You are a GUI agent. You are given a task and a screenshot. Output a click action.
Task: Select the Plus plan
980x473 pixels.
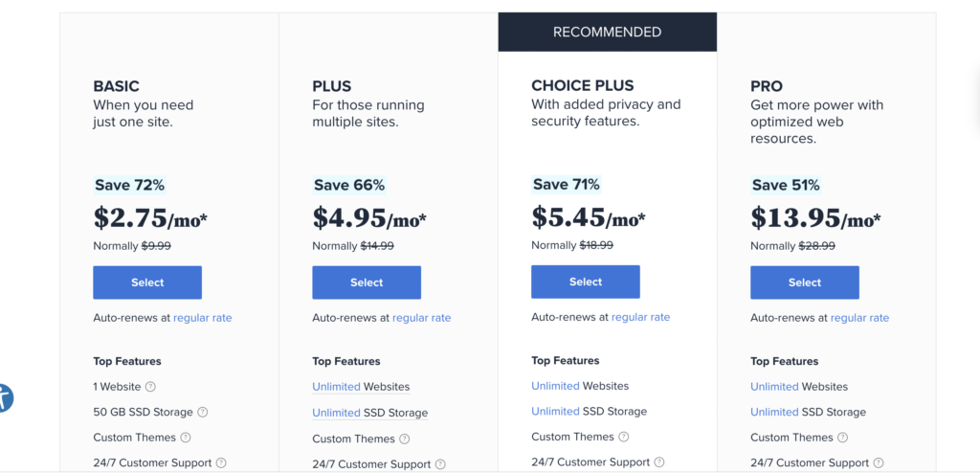point(367,282)
